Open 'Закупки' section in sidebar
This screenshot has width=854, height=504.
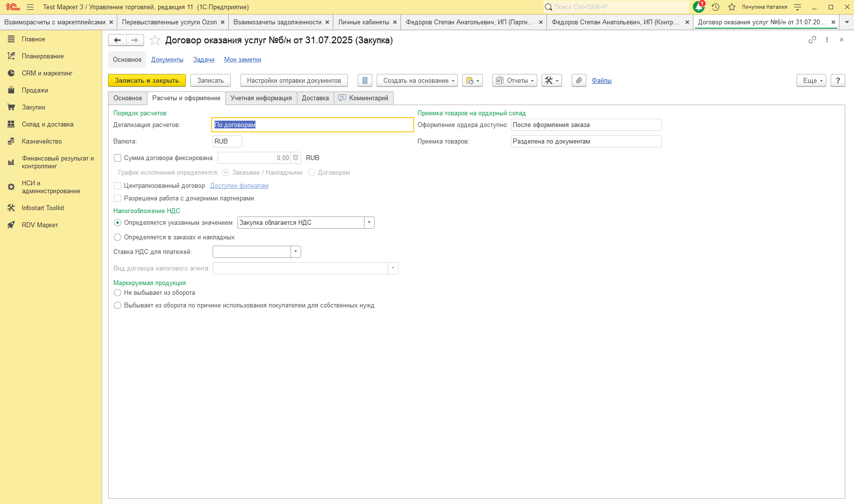[x=33, y=108]
